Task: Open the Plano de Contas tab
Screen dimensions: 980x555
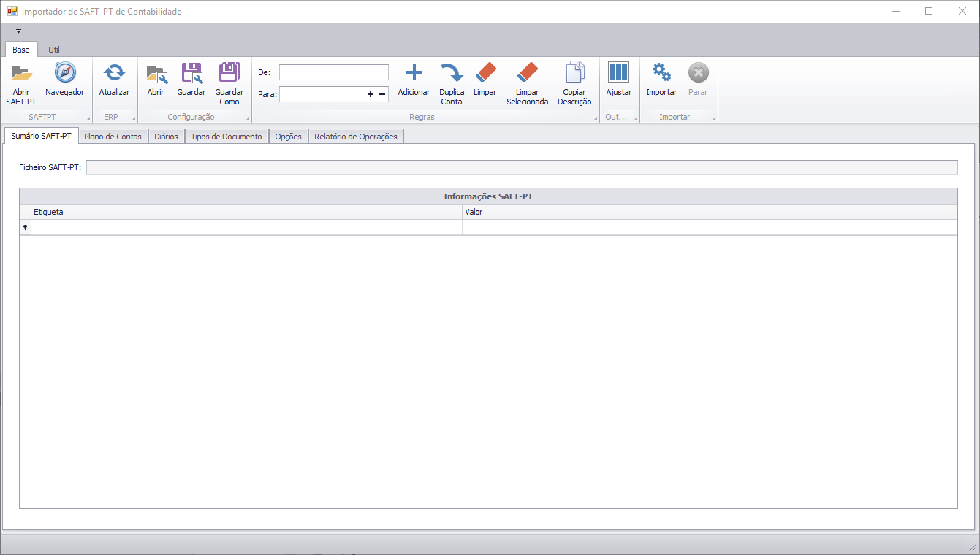Action: point(113,137)
